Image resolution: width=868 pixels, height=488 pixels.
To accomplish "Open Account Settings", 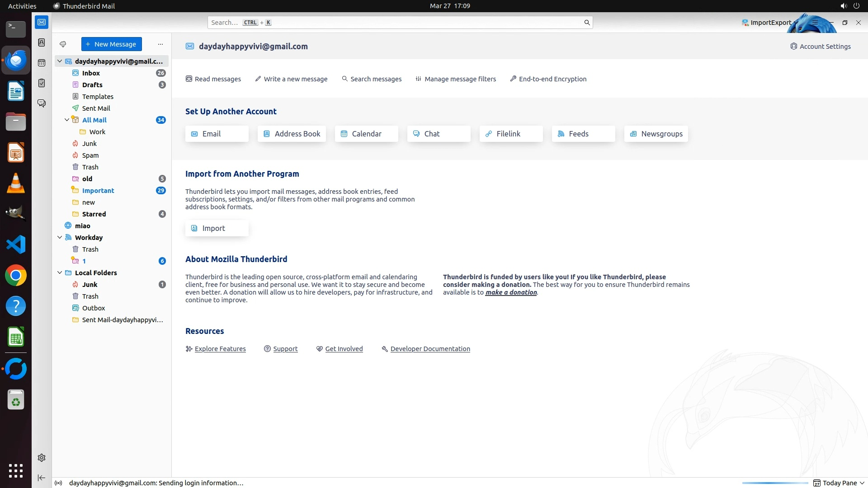I will pos(820,47).
